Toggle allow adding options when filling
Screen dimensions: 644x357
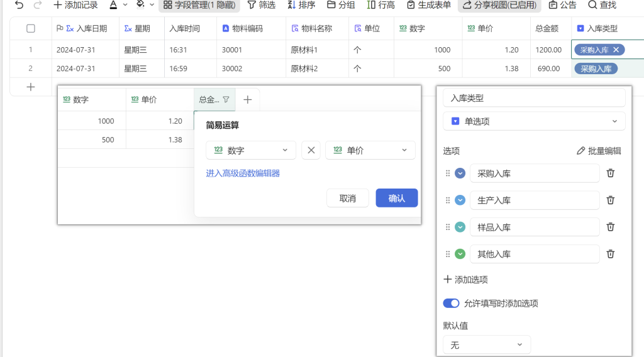click(x=451, y=303)
